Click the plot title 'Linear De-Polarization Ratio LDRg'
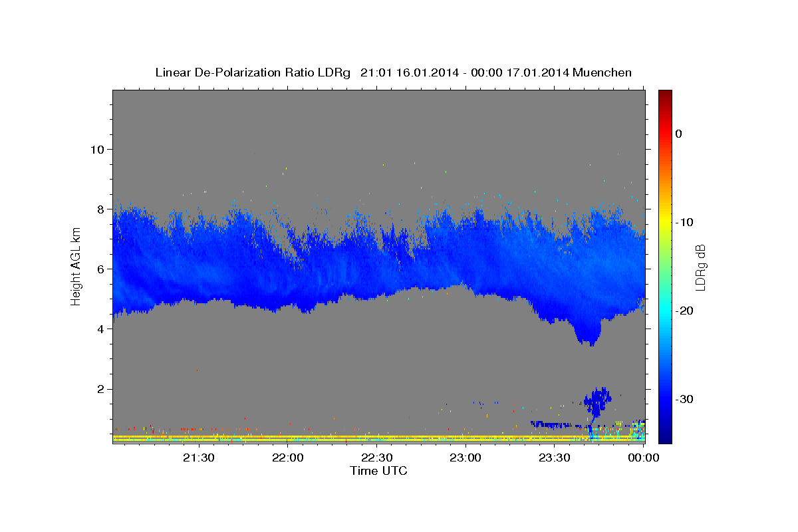The image size is (798, 532). pos(252,72)
